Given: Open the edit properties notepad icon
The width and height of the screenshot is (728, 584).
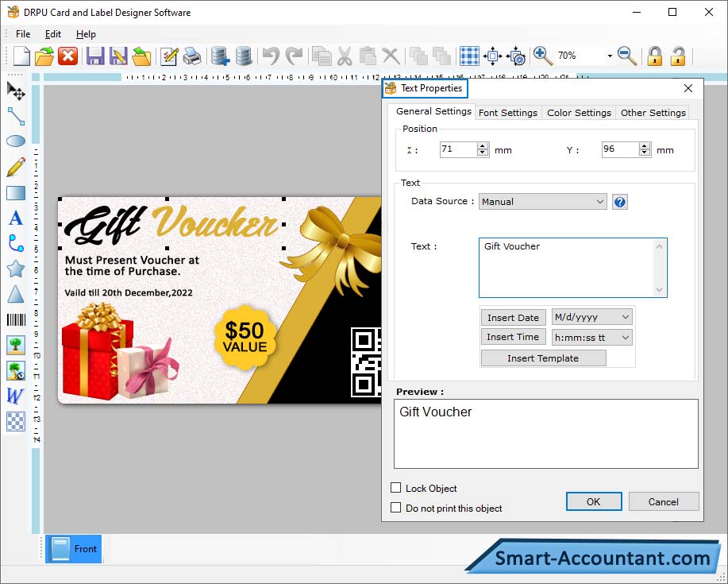Looking at the screenshot, I should click(x=169, y=56).
